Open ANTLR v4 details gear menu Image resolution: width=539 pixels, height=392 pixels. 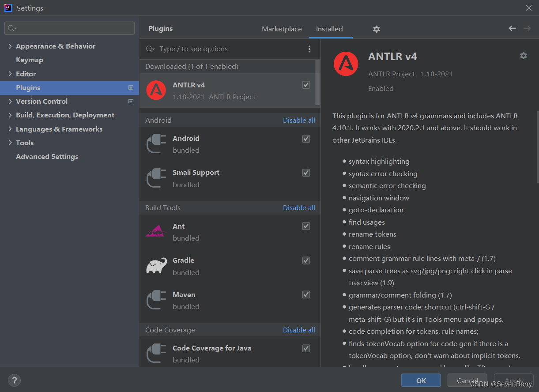point(523,56)
